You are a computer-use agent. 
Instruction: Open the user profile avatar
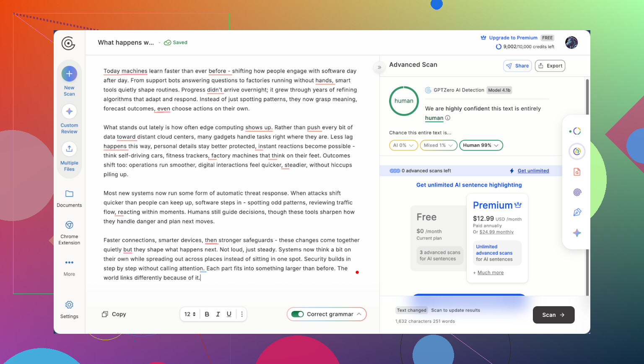(x=571, y=42)
